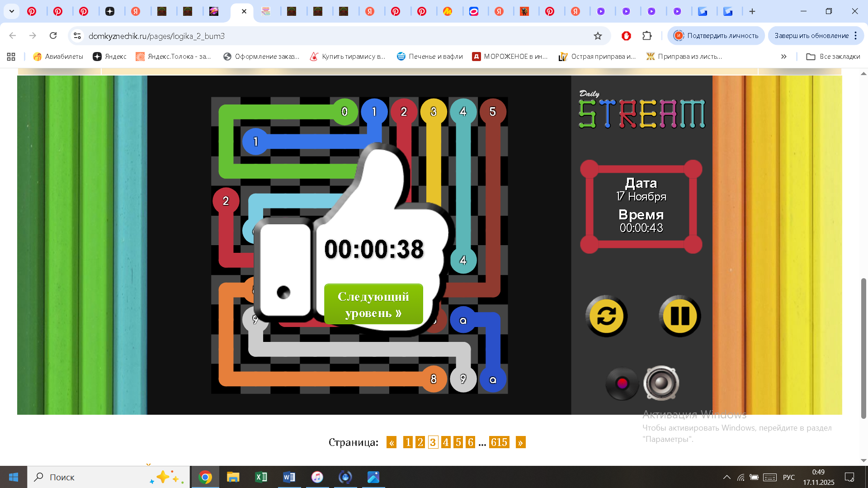Open the Chrome three-dot menu
Image resolution: width=868 pixels, height=488 pixels.
click(x=856, y=35)
